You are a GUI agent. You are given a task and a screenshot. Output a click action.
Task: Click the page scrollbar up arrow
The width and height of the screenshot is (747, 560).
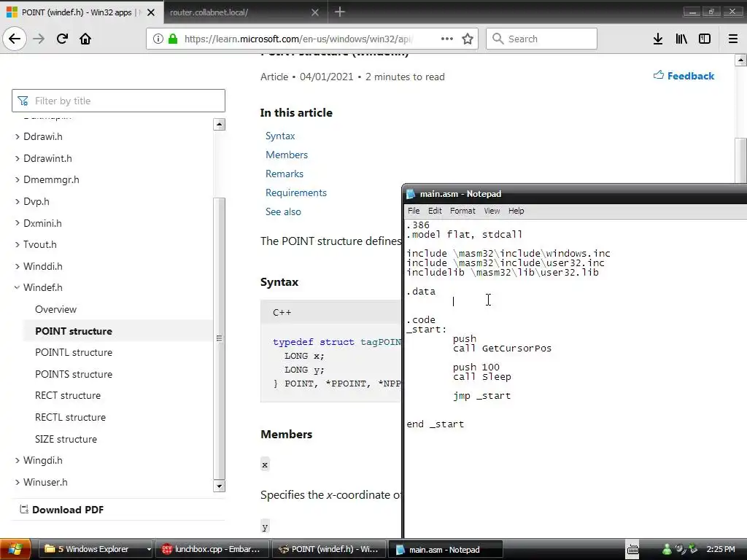click(x=740, y=60)
